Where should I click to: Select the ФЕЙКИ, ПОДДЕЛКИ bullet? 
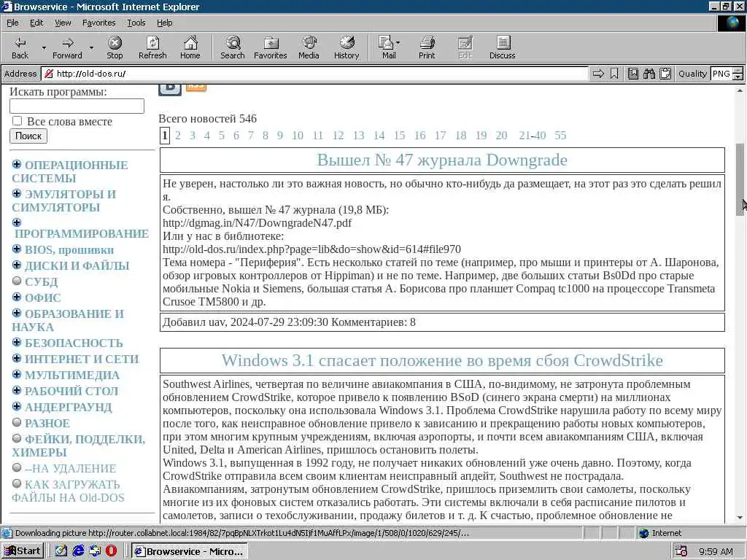pos(17,438)
